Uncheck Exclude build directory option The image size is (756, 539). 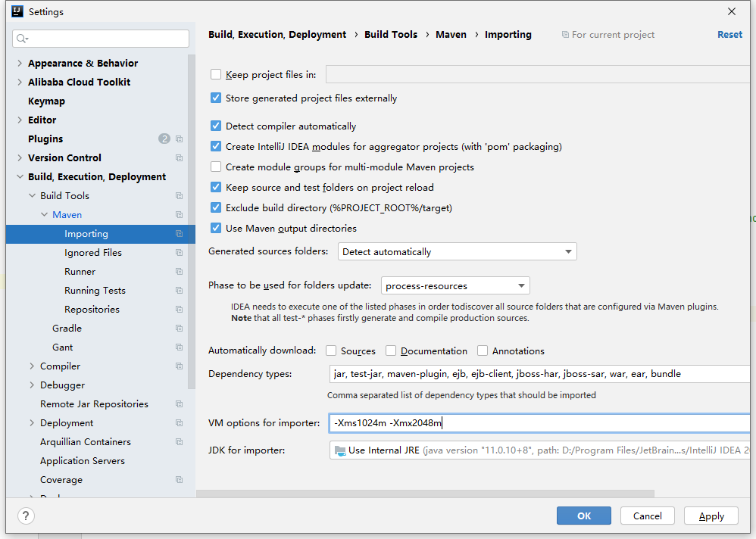(216, 208)
